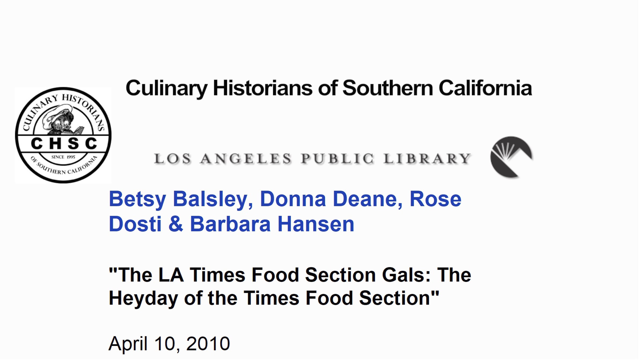The image size is (644, 362).
Task: Click the title line The LA Times Food Section Gals
Action: (290, 275)
